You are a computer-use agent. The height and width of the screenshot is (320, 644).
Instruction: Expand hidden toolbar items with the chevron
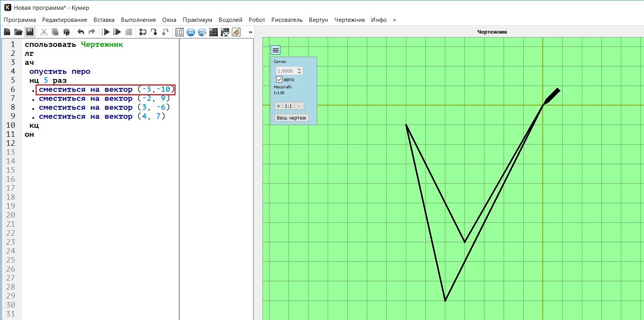click(x=251, y=32)
